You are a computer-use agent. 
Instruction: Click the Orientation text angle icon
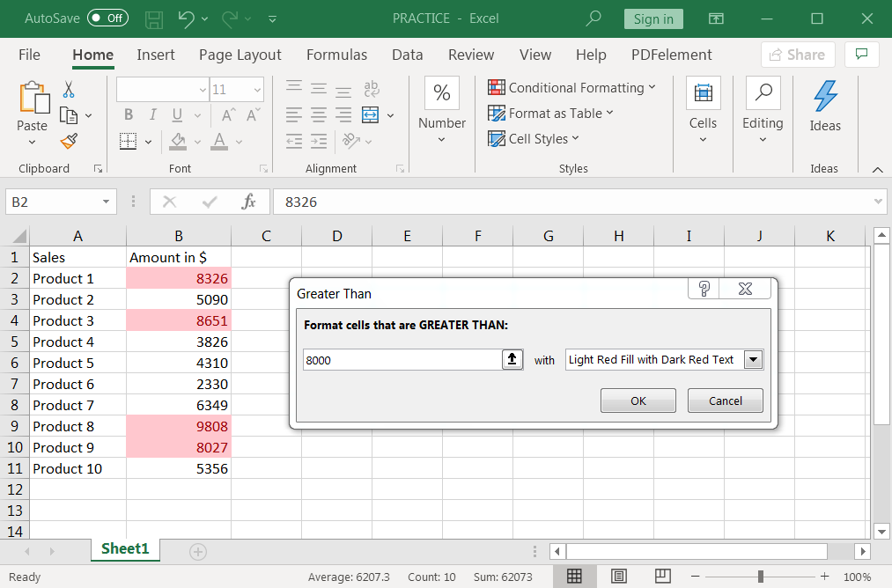point(351,141)
